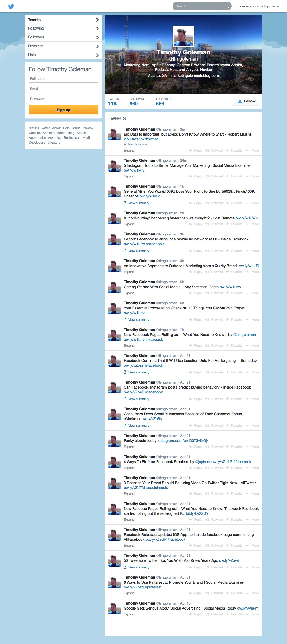
Task: Favorite the General Mills Cheerios tweet
Action: tap(234, 203)
